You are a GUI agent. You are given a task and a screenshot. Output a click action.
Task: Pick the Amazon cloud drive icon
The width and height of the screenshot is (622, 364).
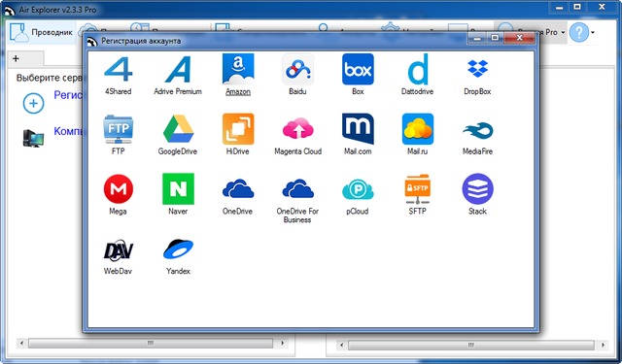(x=238, y=69)
